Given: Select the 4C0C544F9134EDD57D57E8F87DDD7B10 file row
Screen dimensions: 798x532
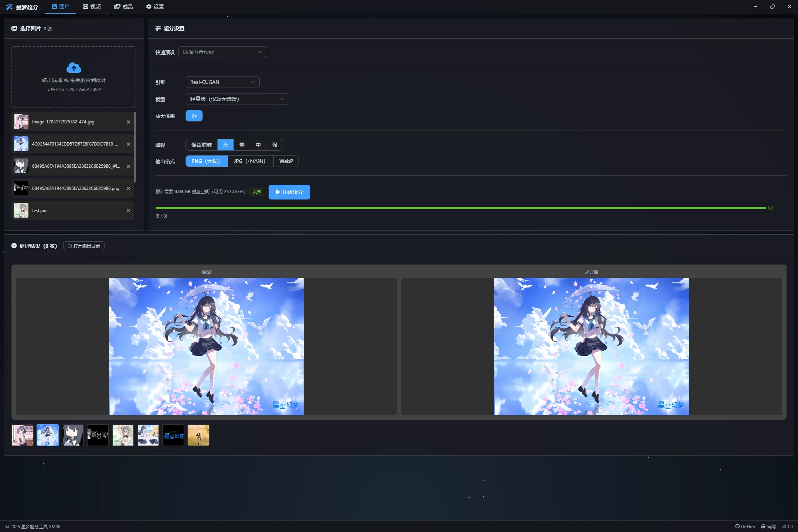Looking at the screenshot, I should click(73, 144).
